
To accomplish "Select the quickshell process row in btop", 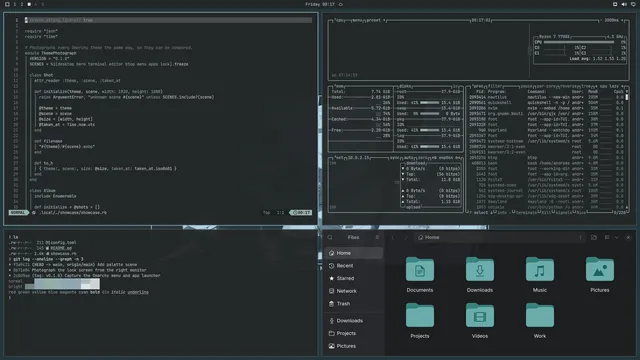I will 546,103.
